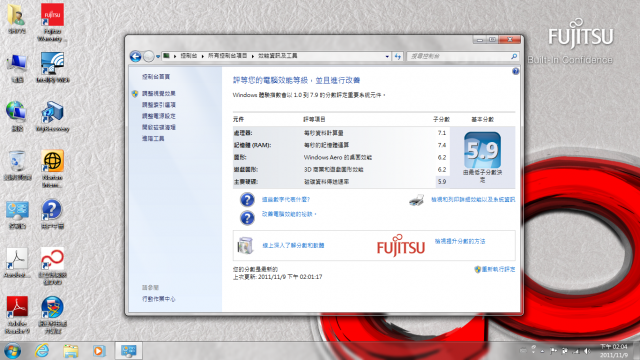Select 所有控制台項目 breadcrumb segment
Viewport: 640px width, 360px height.
coord(227,56)
